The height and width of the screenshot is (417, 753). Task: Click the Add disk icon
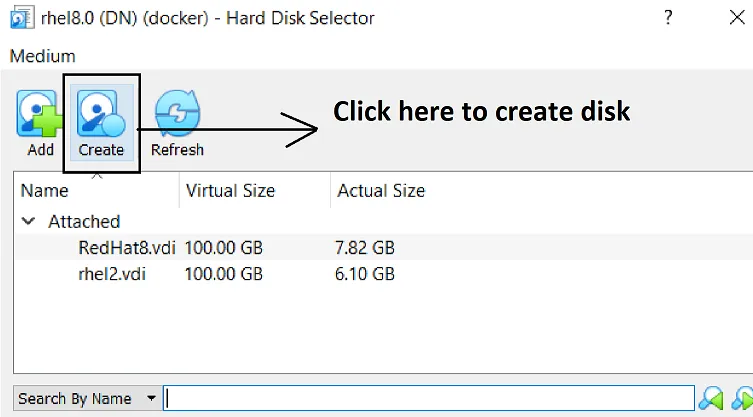tap(40, 114)
